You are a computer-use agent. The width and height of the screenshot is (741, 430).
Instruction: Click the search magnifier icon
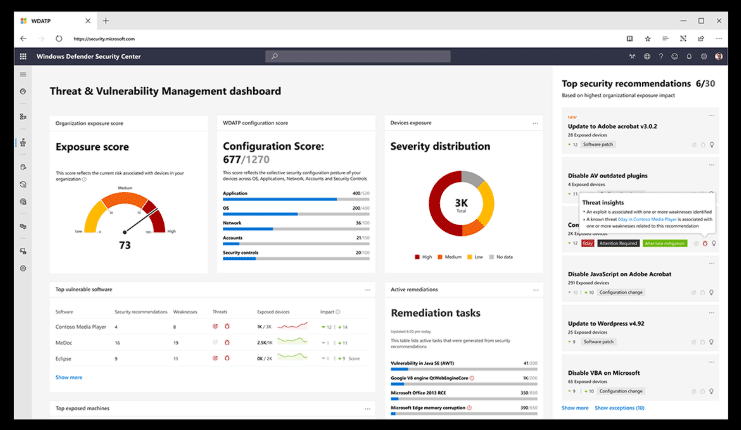pos(274,56)
